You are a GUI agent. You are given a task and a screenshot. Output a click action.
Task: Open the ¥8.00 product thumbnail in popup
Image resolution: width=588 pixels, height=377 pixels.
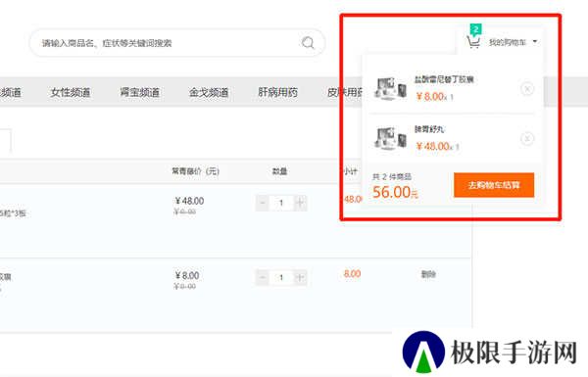pyautogui.click(x=390, y=88)
